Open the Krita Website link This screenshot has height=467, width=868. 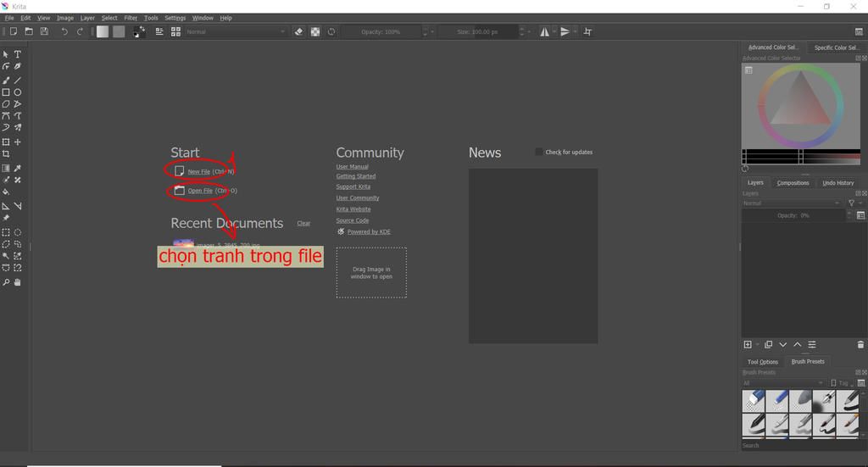point(353,209)
